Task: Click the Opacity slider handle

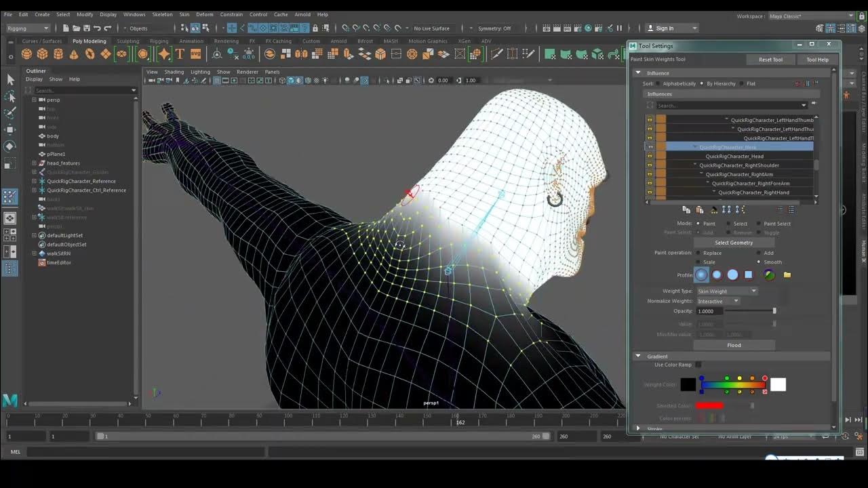Action: [774, 311]
